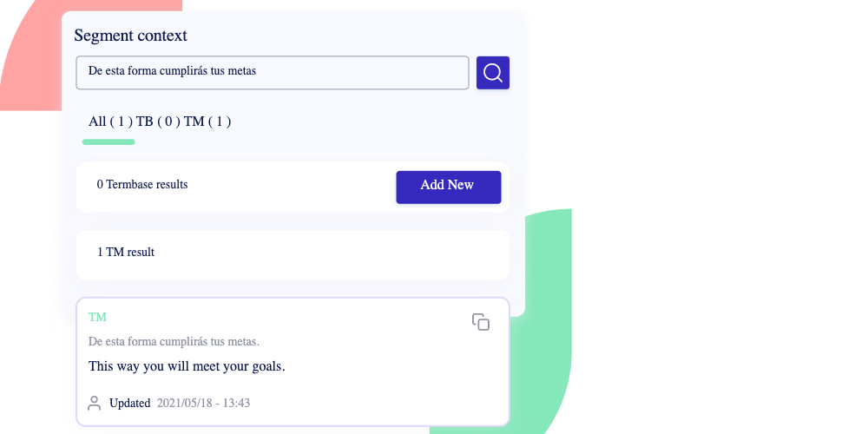This screenshot has height=434, width=868.
Task: Select the translation 'This way you will meet your goals.'
Action: click(187, 366)
